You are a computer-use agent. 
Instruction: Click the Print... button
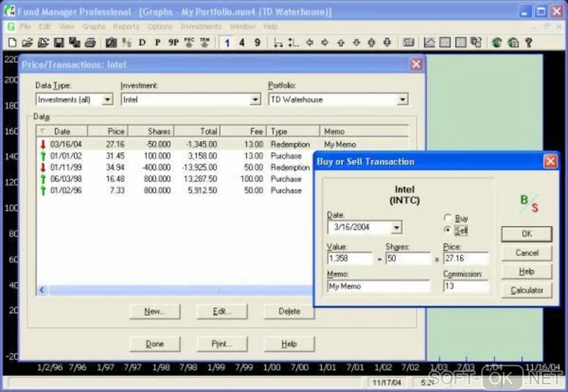coord(222,344)
